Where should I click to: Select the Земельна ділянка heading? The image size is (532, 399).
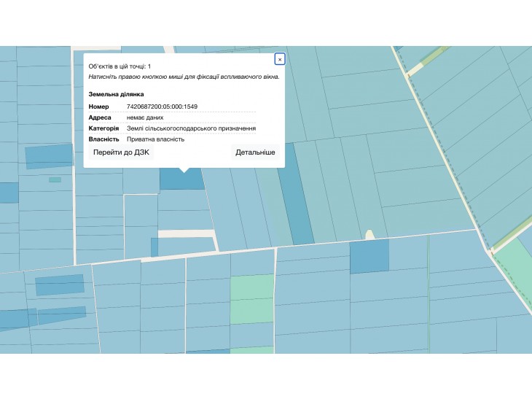point(116,94)
